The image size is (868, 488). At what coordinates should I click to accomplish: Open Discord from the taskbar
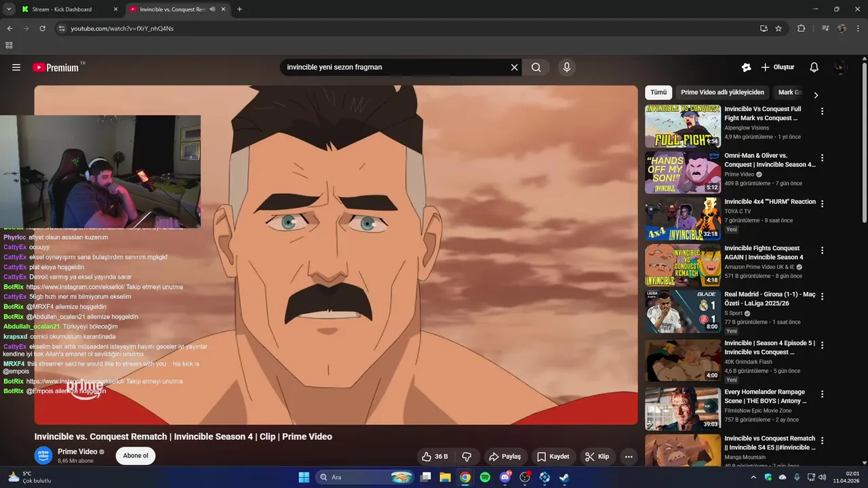pyautogui.click(x=505, y=477)
